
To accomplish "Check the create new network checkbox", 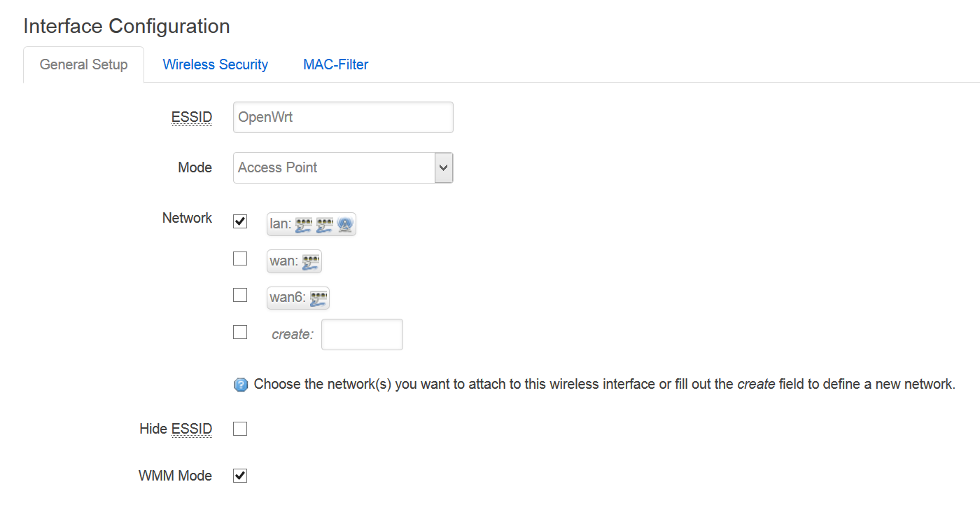I will (x=240, y=332).
